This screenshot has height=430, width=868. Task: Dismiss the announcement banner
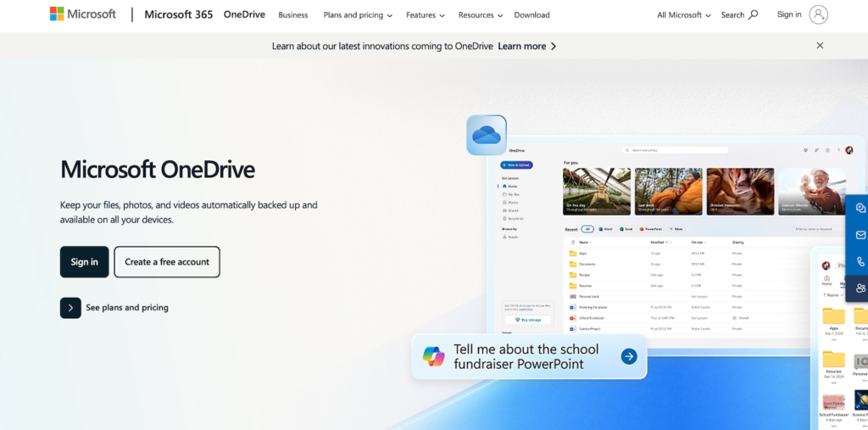[x=820, y=46]
